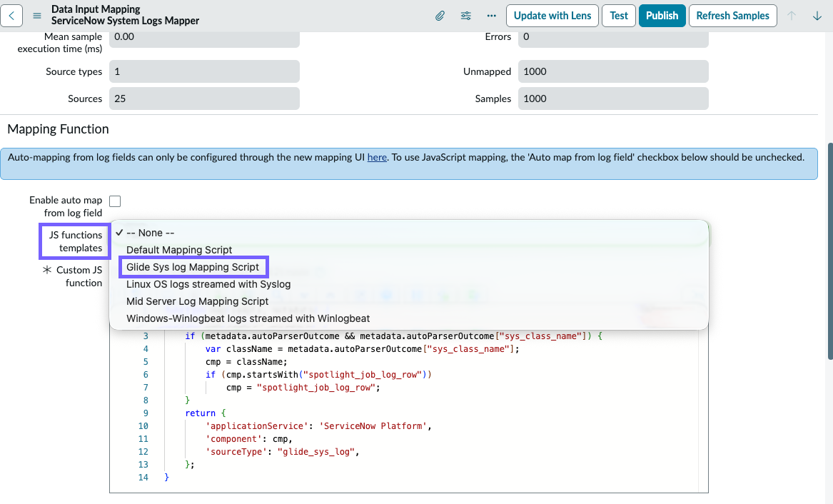Open the form context hamburger menu
This screenshot has height=504, width=833.
coord(37,16)
